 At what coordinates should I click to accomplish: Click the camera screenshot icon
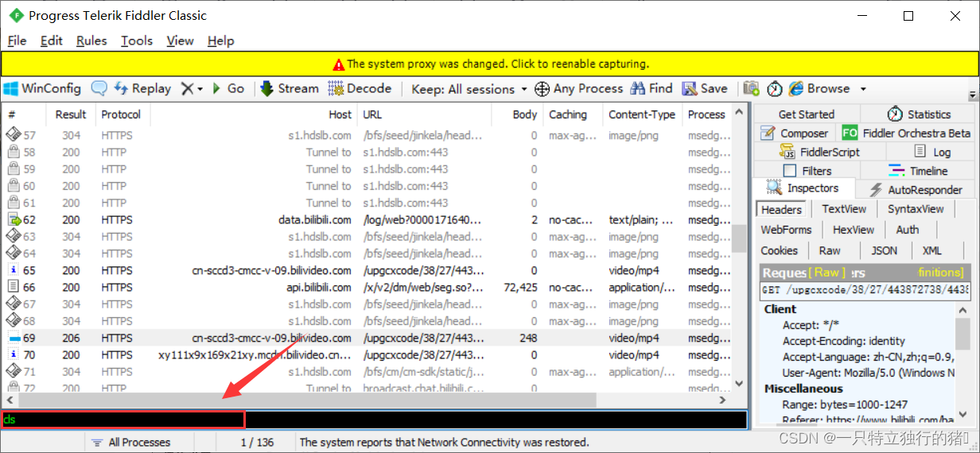751,89
